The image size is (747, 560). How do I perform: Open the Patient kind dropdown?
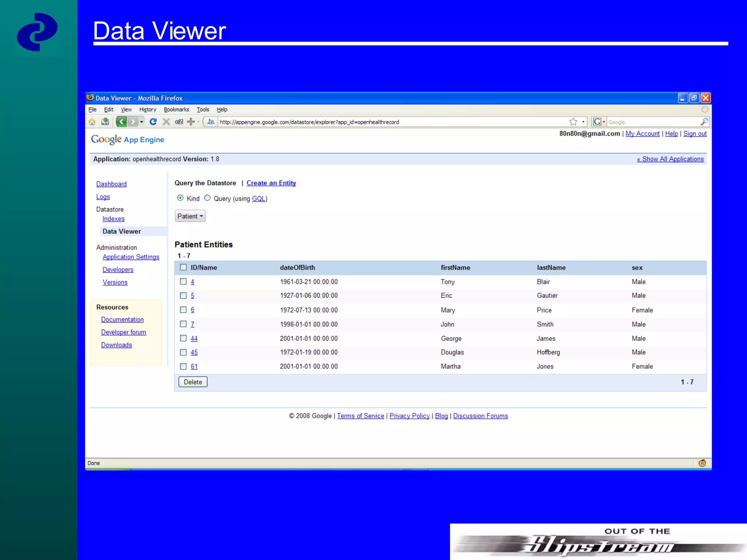click(190, 216)
